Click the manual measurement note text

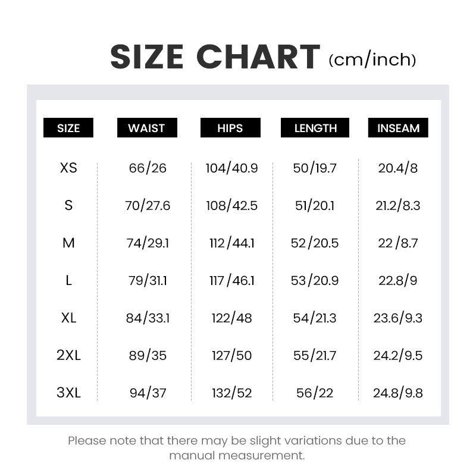tap(237, 448)
